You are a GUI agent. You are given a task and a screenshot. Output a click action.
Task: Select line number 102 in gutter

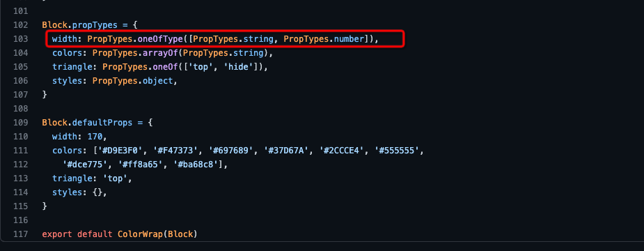(x=20, y=25)
